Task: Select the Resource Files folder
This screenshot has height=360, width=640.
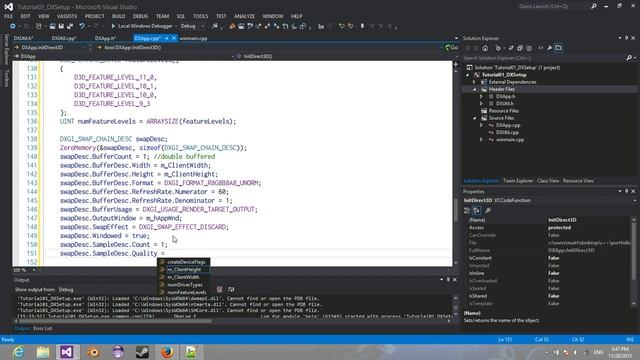Action: (503, 111)
